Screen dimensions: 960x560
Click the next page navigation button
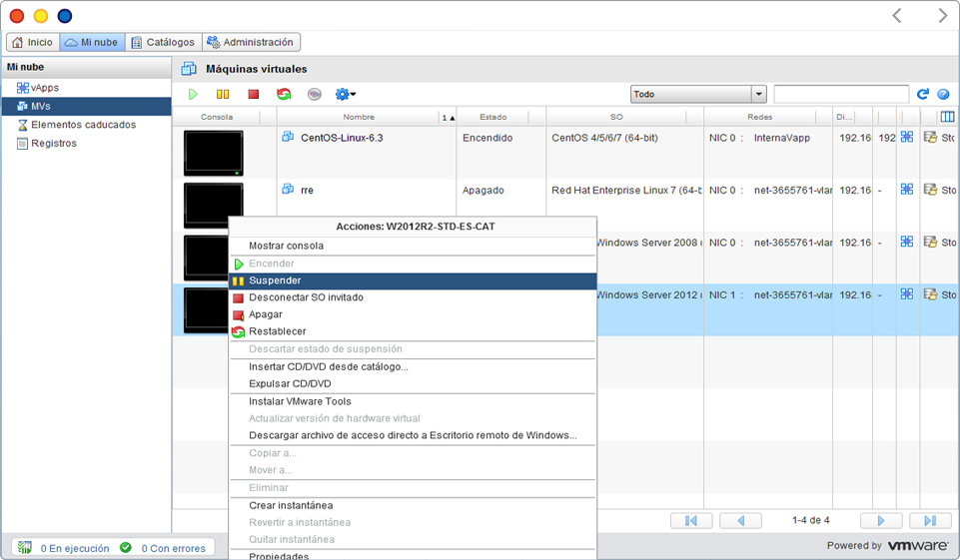[x=880, y=521]
